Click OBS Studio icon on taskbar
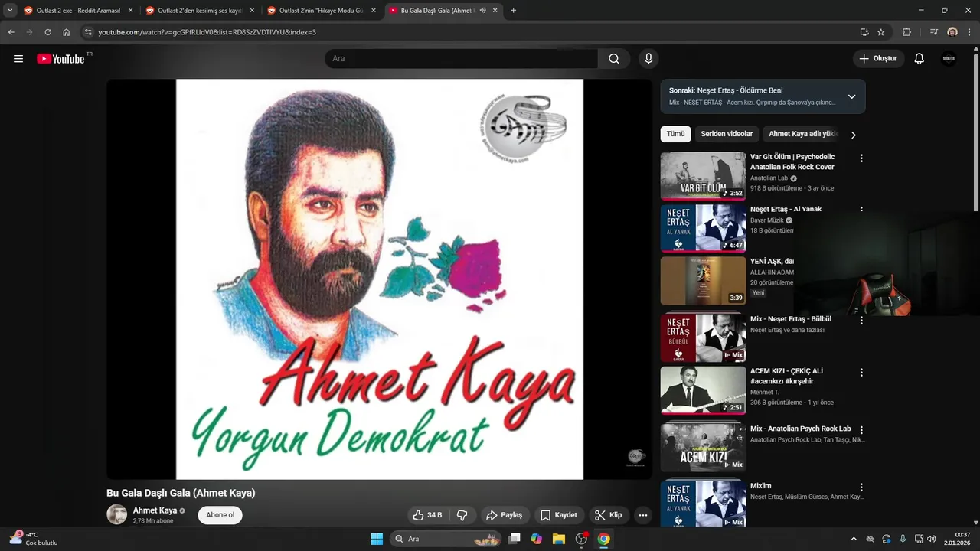The image size is (980, 551). [x=581, y=539]
